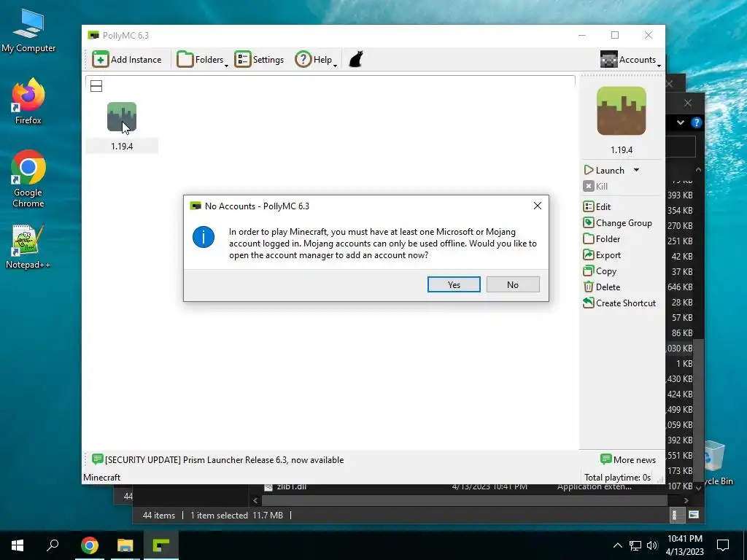Open the notification center
Image resolution: width=747 pixels, height=560 pixels.
click(x=723, y=545)
